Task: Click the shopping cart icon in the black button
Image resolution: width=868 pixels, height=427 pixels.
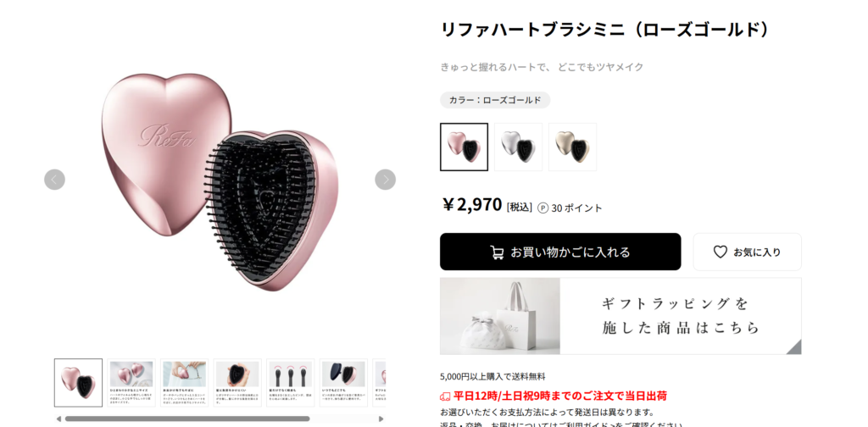Action: click(x=497, y=252)
